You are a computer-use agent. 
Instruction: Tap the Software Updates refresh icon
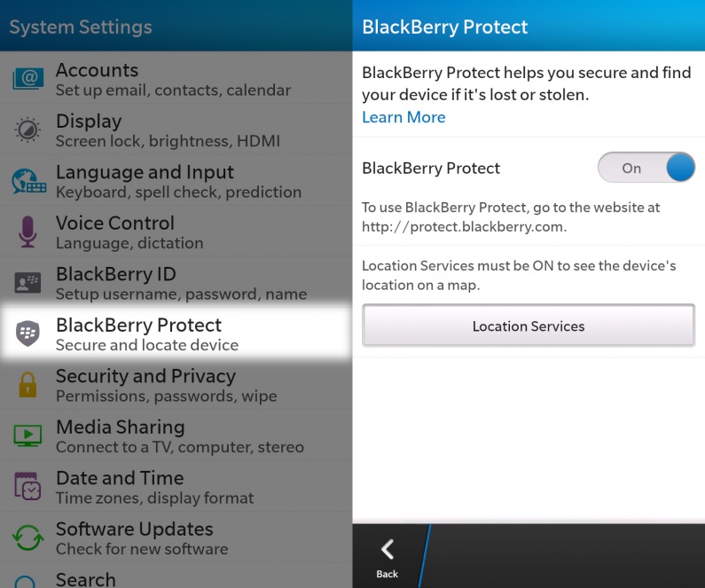pos(27,537)
